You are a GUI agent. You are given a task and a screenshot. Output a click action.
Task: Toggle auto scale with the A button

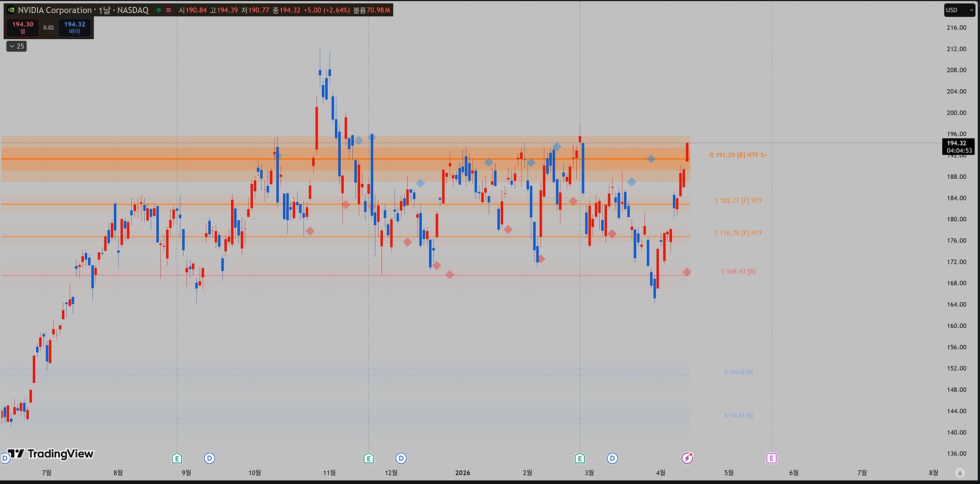[x=960, y=473]
